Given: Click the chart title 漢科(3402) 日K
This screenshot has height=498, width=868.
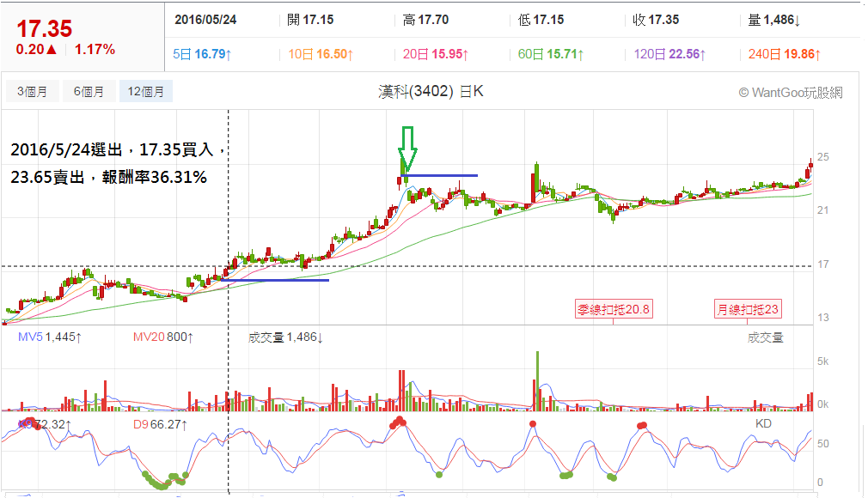Looking at the screenshot, I should coord(431,91).
